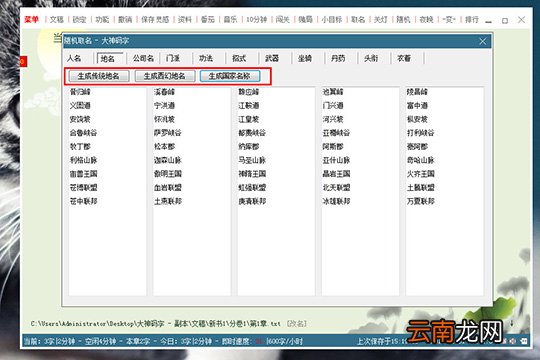This screenshot has height=360, width=540.
Task: Select 血岩联盟 in the second list
Action: point(168,187)
